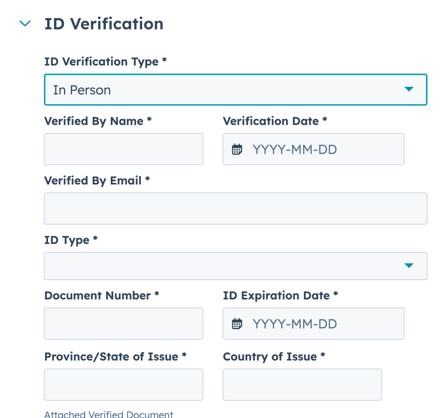The image size is (442, 418).
Task: Focus the Verified By Name input
Action: pyautogui.click(x=123, y=149)
